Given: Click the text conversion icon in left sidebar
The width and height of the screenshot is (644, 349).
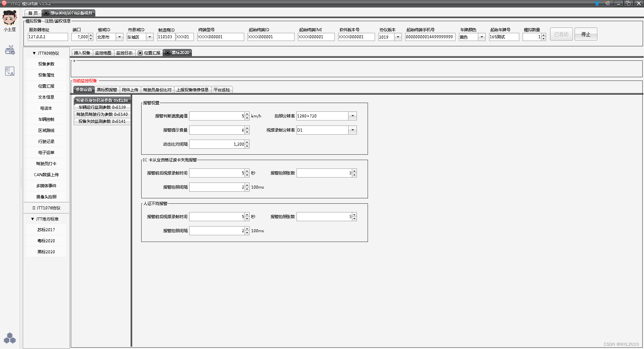Looking at the screenshot, I should click(10, 71).
